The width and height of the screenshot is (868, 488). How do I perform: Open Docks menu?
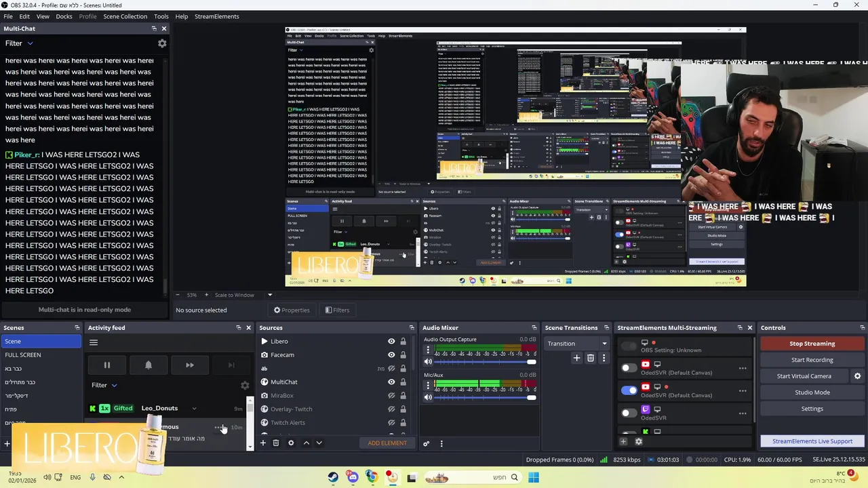pyautogui.click(x=64, y=16)
